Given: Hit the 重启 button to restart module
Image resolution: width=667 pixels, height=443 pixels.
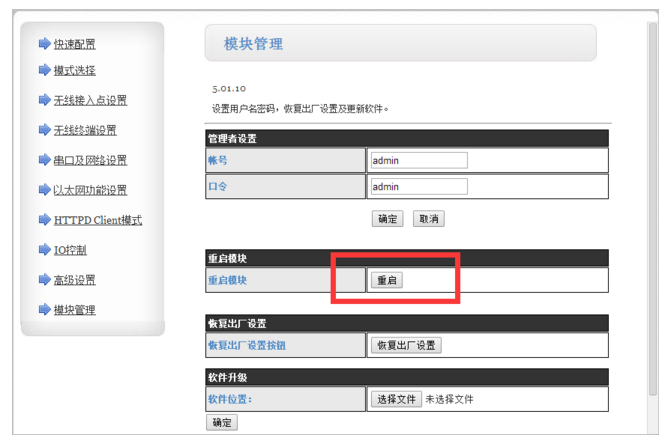Looking at the screenshot, I should (387, 280).
